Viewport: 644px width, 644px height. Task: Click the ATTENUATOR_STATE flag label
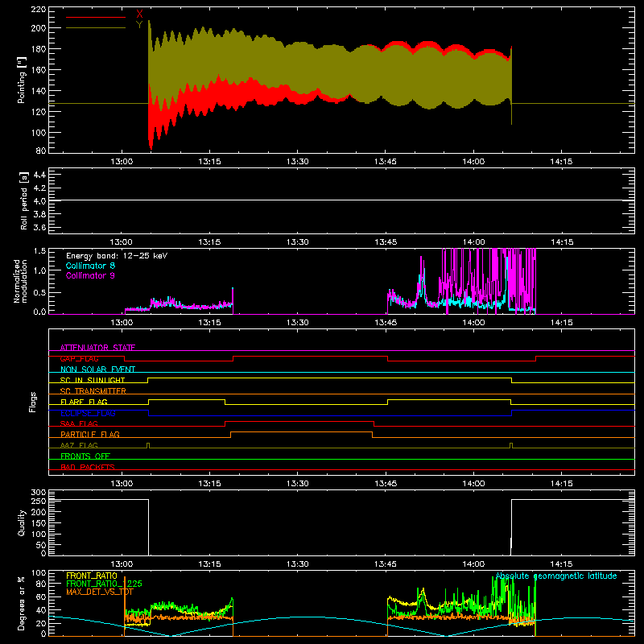97,348
